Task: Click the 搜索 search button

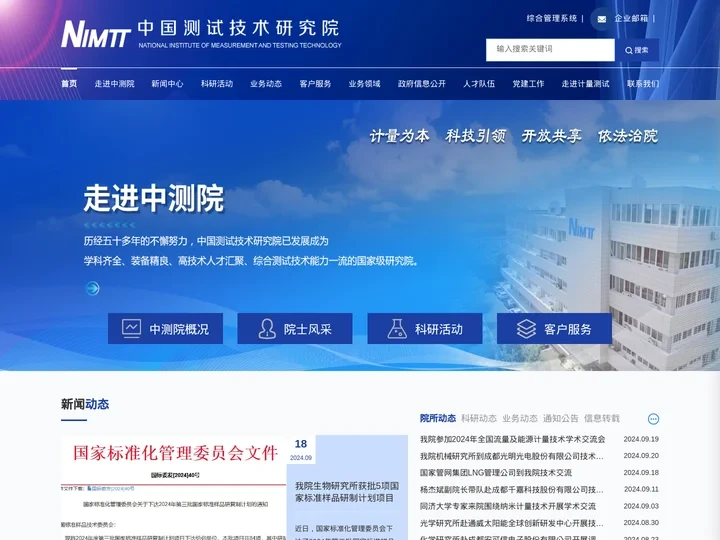Action: pyautogui.click(x=637, y=50)
